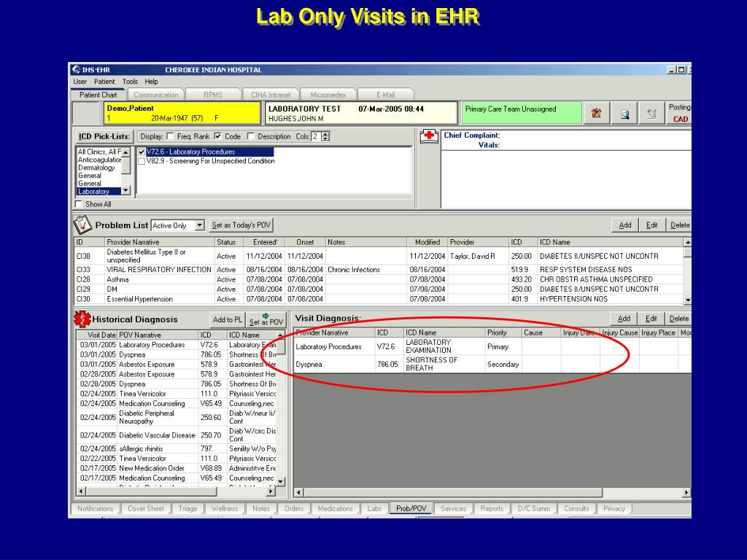The image size is (747, 560).
Task: Open the Wellness bottom tab
Action: tap(225, 508)
